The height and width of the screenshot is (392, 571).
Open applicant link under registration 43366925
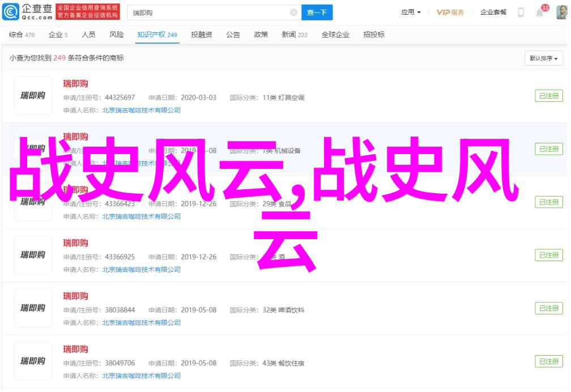141,270
